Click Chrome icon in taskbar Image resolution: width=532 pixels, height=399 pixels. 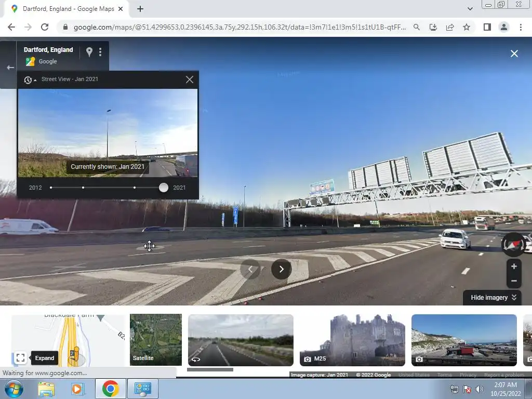[x=110, y=389]
